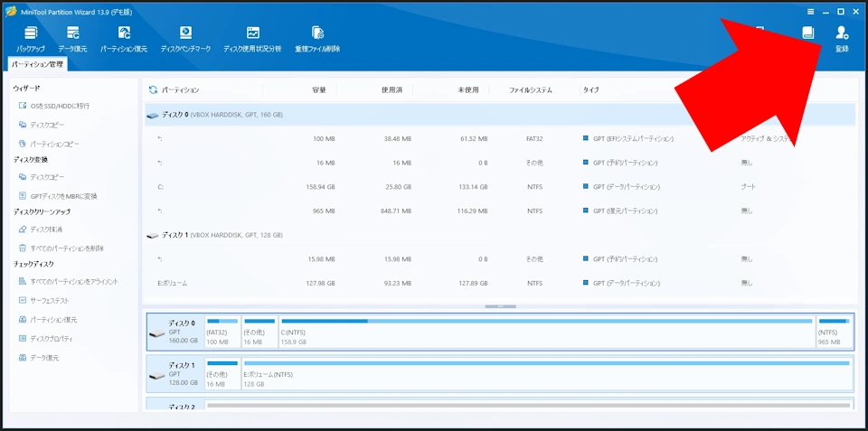Screen dimensions: 868x431
Task: Select the 16 MB 予約パーティション row on Disk 0
Action: tap(500, 164)
